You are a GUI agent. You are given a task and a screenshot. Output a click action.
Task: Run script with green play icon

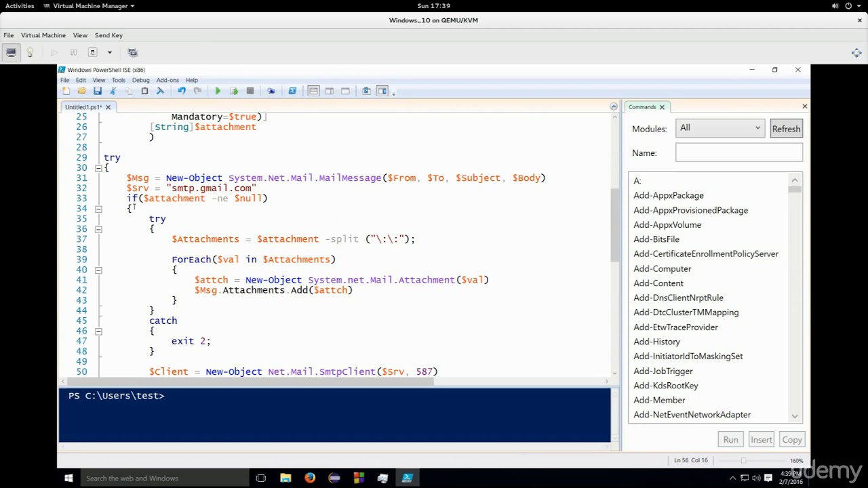[218, 91]
